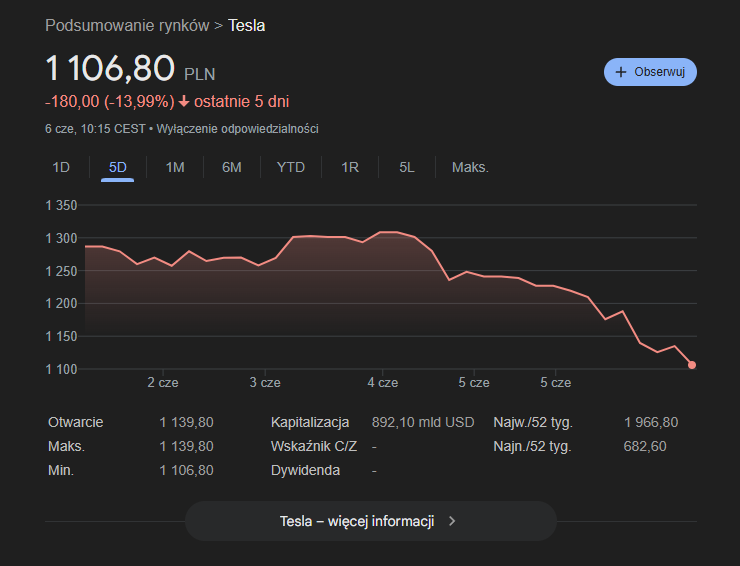Click the 52-week high value 1 966,80
Viewport: 740px width, 566px height.
tap(650, 422)
